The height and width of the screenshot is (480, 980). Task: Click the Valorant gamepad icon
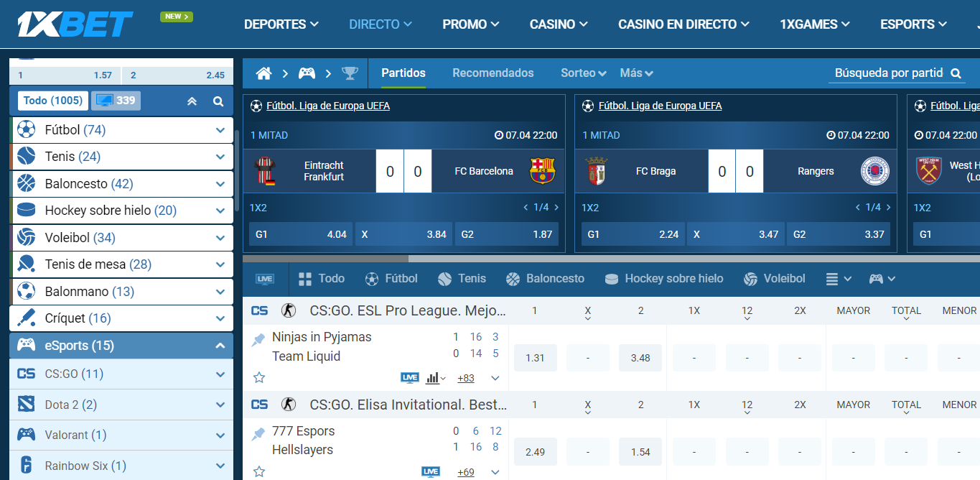tap(27, 435)
